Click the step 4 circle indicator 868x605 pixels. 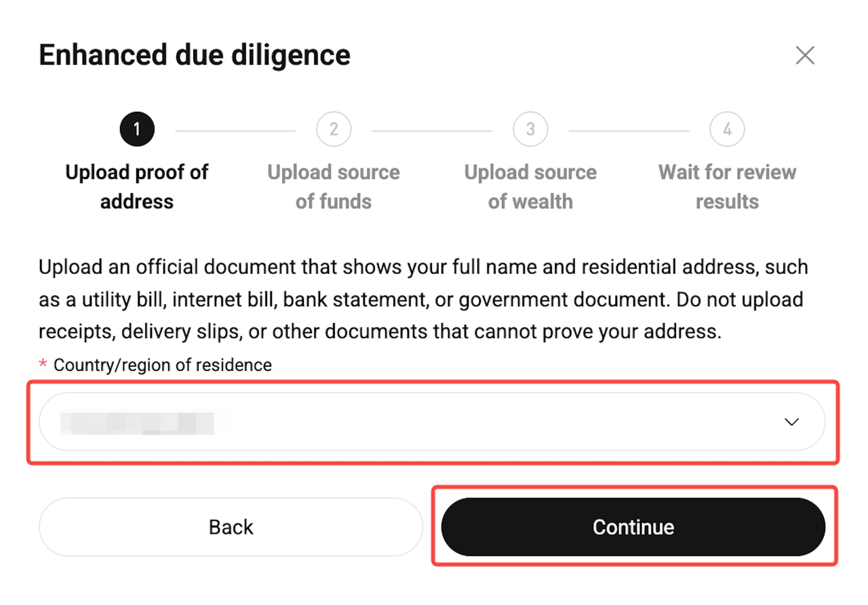coord(727,129)
